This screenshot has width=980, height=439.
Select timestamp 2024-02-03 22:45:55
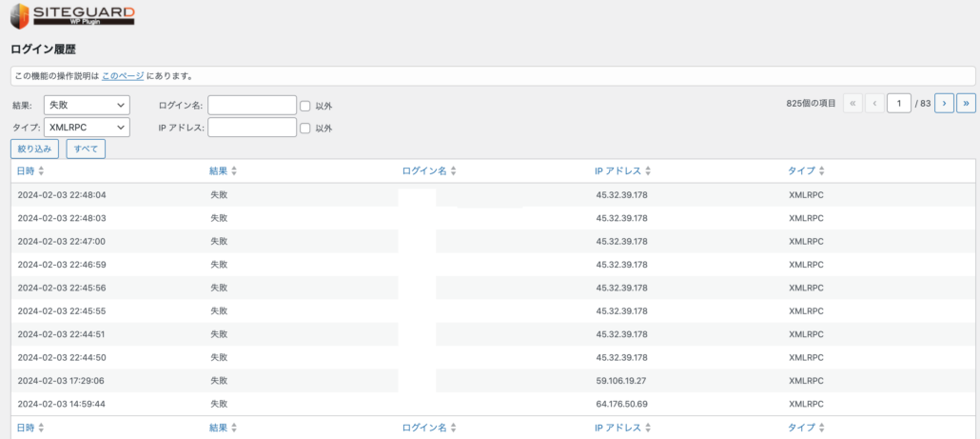click(x=62, y=310)
